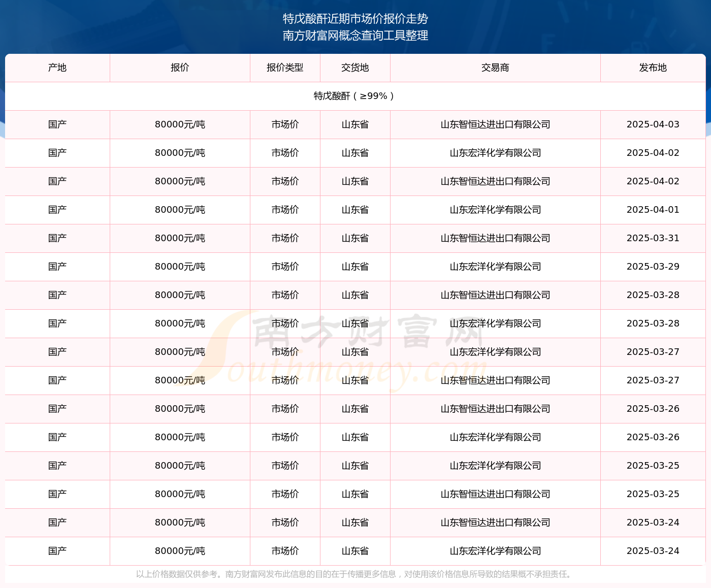Click the 交易商 column header
The width and height of the screenshot is (711, 588).
495,68
